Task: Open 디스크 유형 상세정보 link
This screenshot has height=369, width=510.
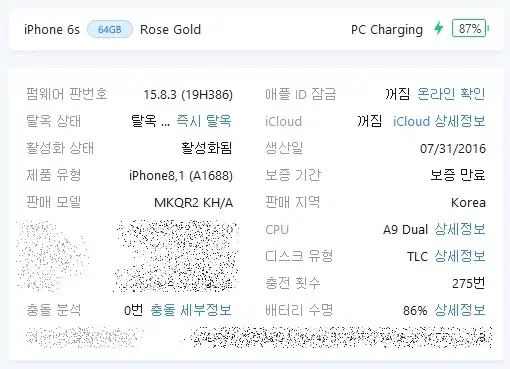Action: pyautogui.click(x=460, y=256)
